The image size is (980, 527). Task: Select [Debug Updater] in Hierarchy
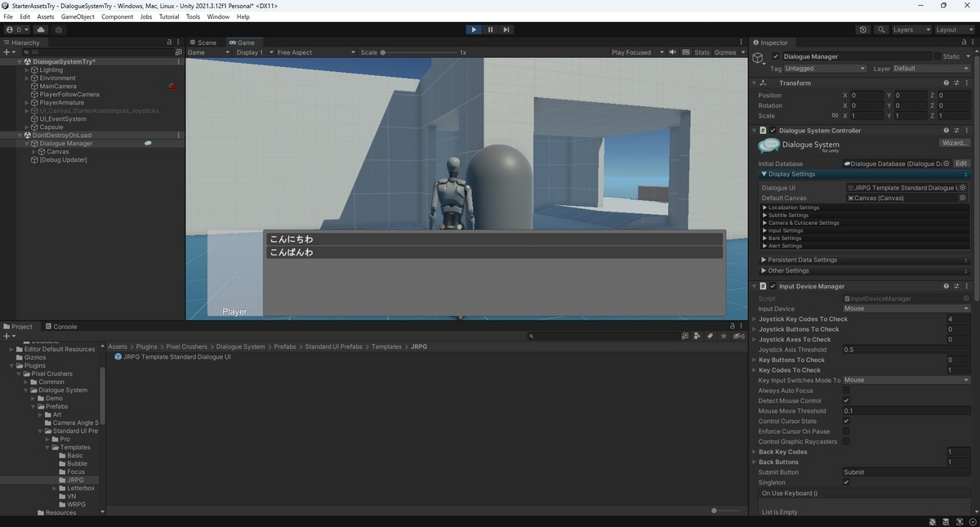[x=63, y=159]
